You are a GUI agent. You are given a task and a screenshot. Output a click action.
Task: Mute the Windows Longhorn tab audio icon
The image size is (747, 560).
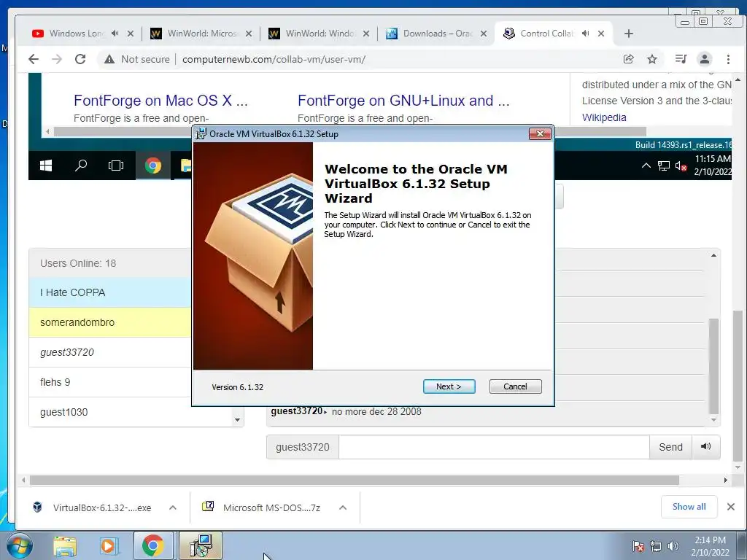(x=115, y=34)
